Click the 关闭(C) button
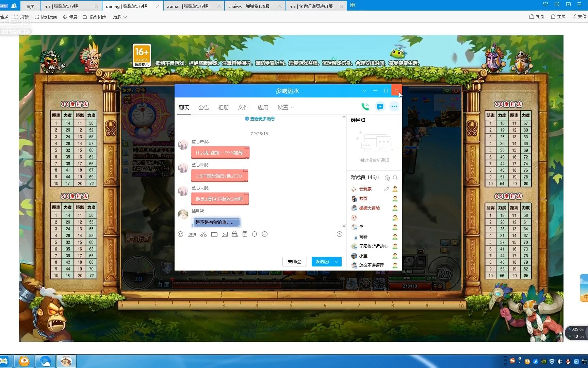This screenshot has width=588, height=368. click(x=295, y=261)
